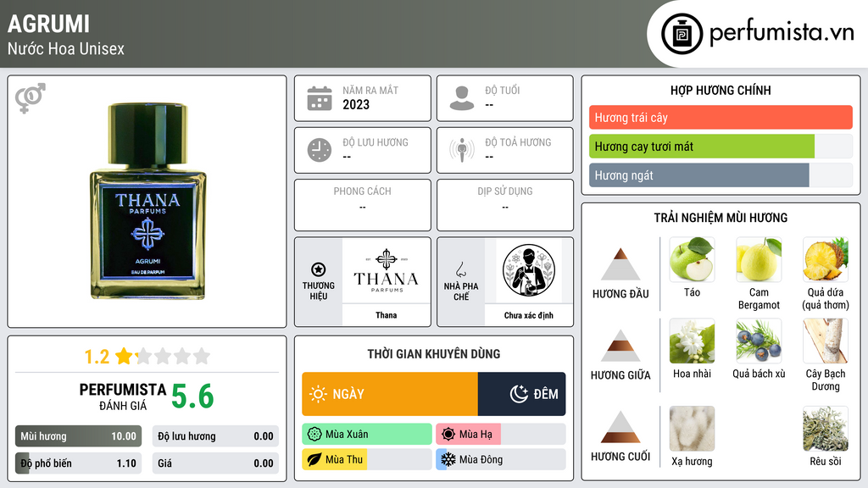Viewport: 868px width, 488px height.
Task: Click the orange Ngày daytime bar
Action: click(x=390, y=394)
